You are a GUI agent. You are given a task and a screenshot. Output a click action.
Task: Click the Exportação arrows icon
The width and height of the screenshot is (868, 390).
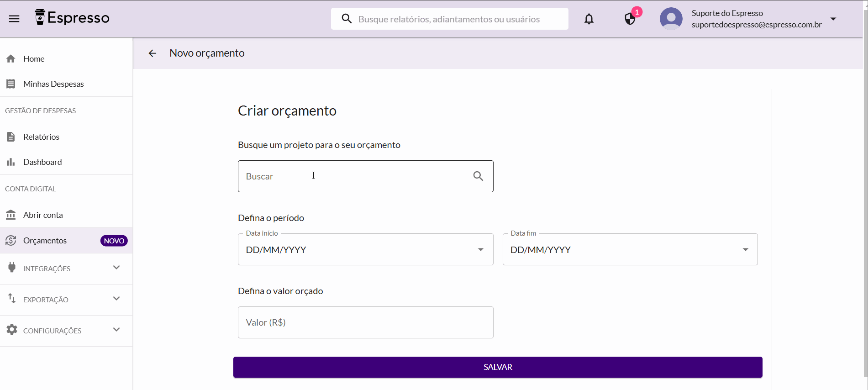(x=12, y=299)
